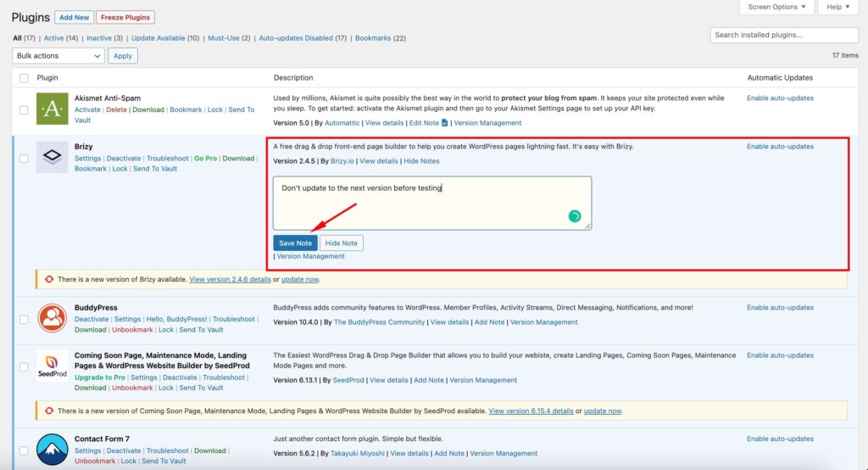Add Note for BuddyPress

click(489, 322)
